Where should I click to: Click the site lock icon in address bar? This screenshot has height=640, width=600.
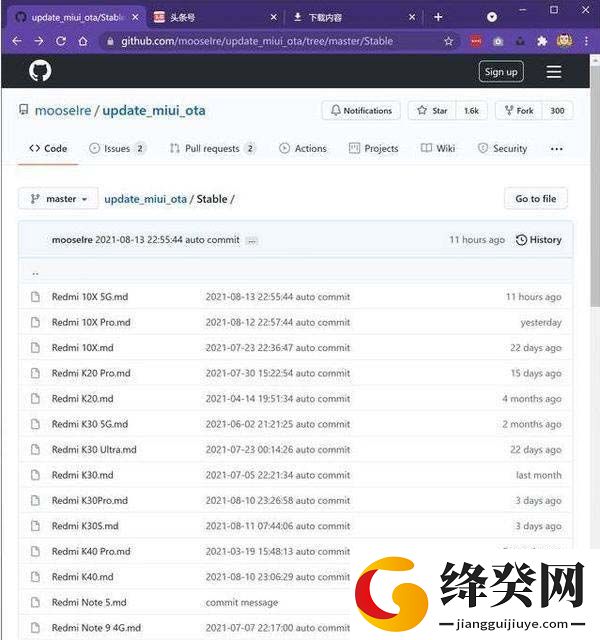click(x=110, y=41)
